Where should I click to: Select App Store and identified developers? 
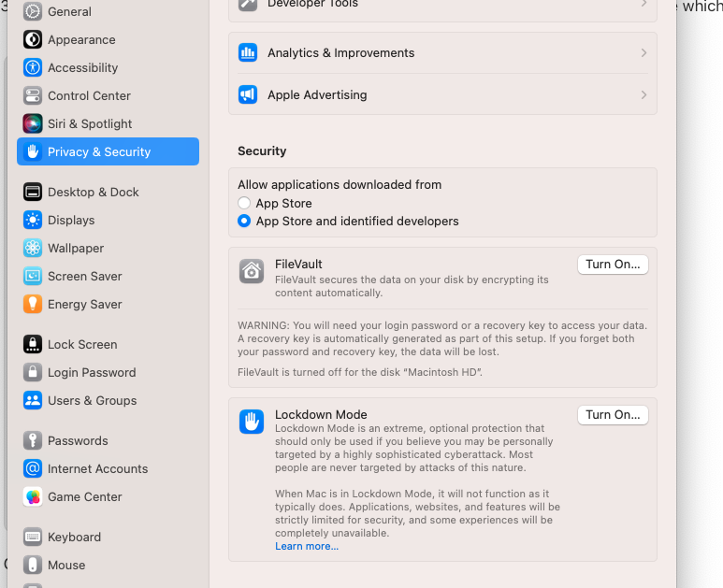tap(244, 222)
